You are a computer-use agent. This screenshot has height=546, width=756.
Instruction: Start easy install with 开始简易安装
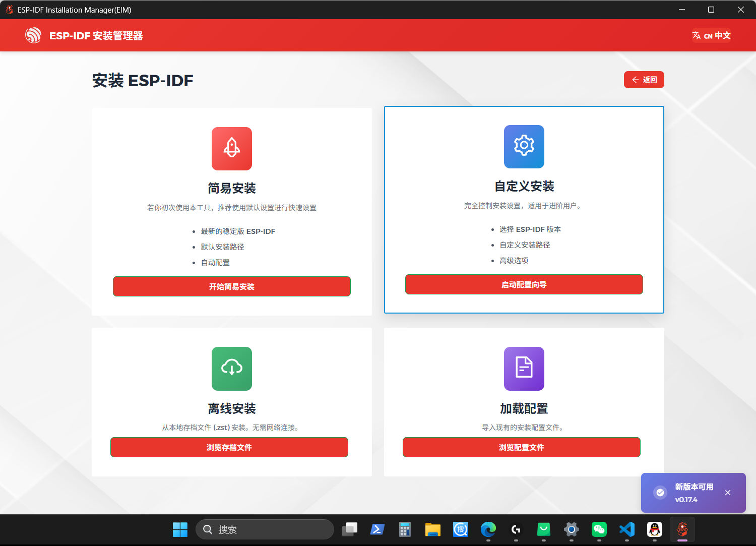pos(232,286)
